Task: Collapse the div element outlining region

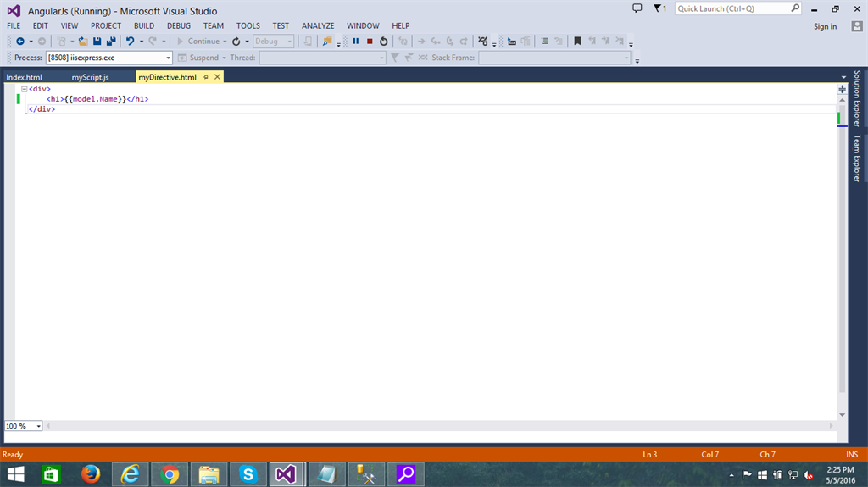Action: point(25,89)
